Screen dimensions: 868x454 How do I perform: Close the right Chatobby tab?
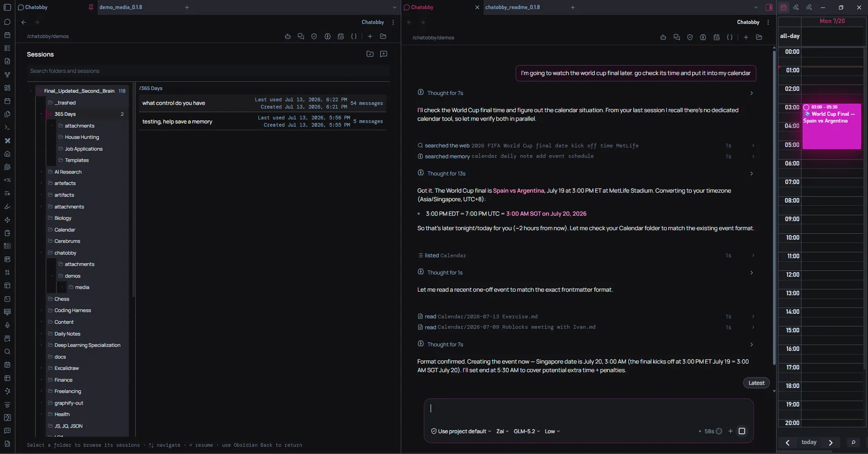[477, 7]
